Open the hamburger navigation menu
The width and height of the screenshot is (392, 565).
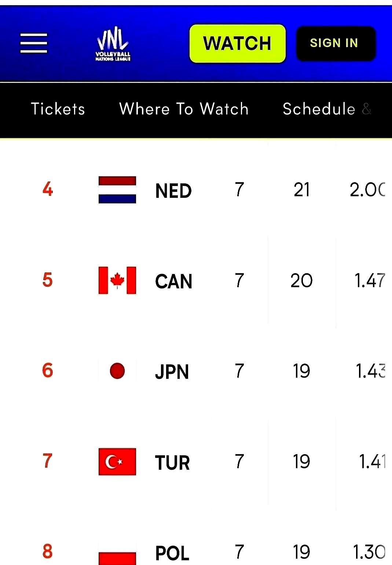[34, 43]
